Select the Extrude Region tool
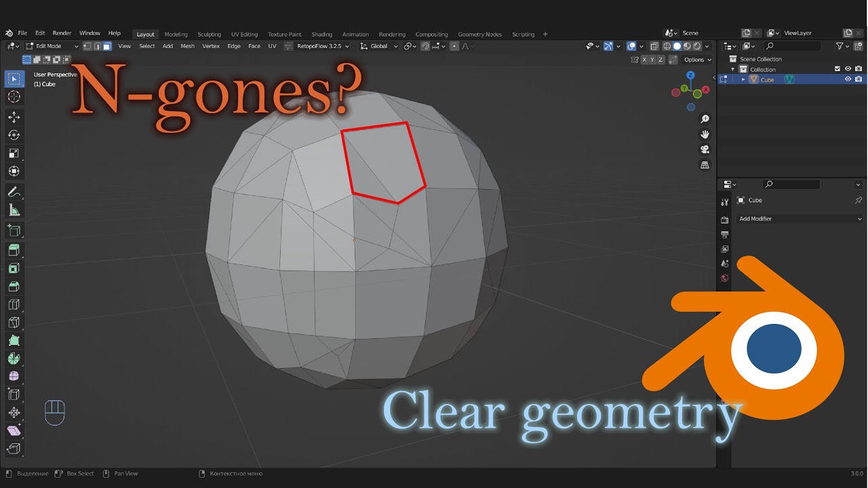Screen dimensions: 868x488 pyautogui.click(x=14, y=250)
